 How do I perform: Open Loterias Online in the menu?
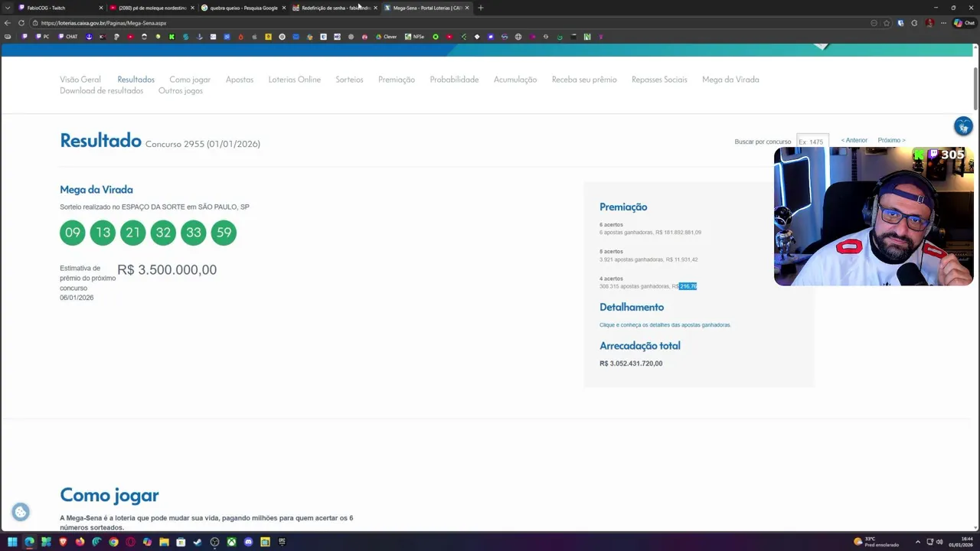[295, 80]
